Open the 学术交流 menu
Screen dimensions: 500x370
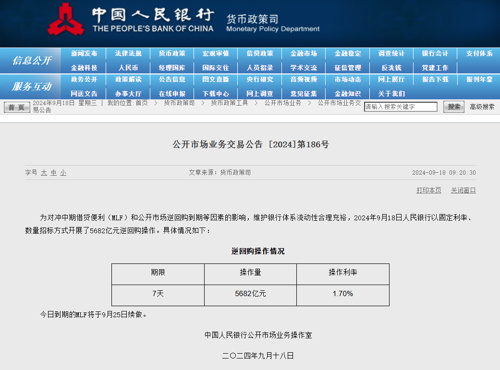click(x=304, y=68)
